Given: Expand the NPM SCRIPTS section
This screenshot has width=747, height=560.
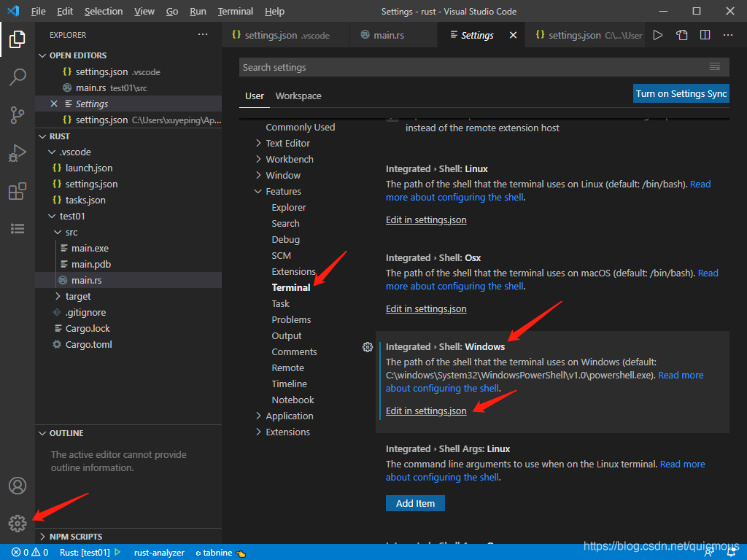Looking at the screenshot, I should (x=42, y=537).
